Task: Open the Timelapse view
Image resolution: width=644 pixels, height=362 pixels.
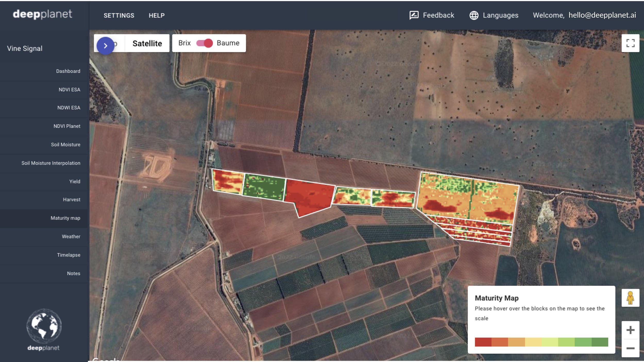Action: click(x=69, y=255)
